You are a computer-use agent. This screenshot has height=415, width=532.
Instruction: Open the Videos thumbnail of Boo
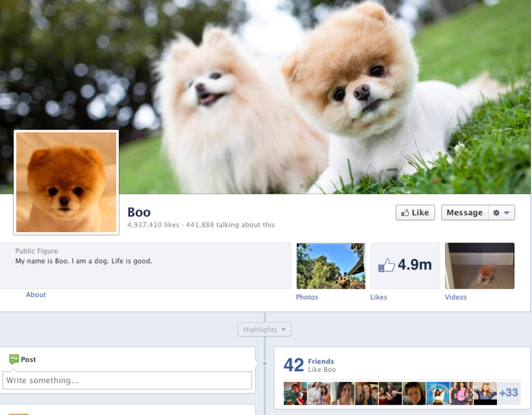point(479,266)
